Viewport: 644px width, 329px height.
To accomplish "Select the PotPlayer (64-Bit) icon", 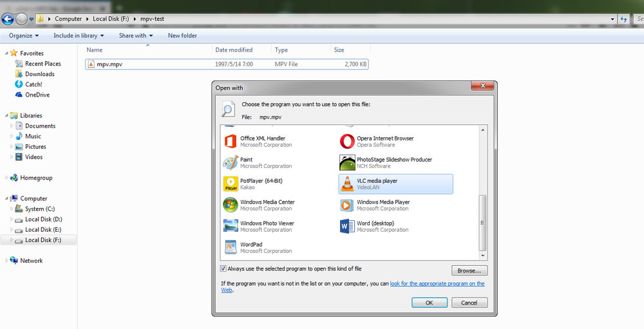I will tap(231, 184).
